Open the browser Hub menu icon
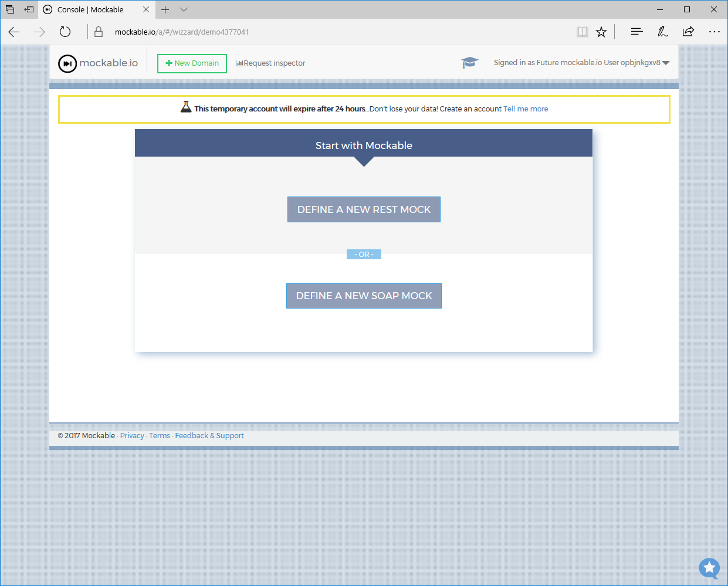The height and width of the screenshot is (586, 728). click(636, 32)
